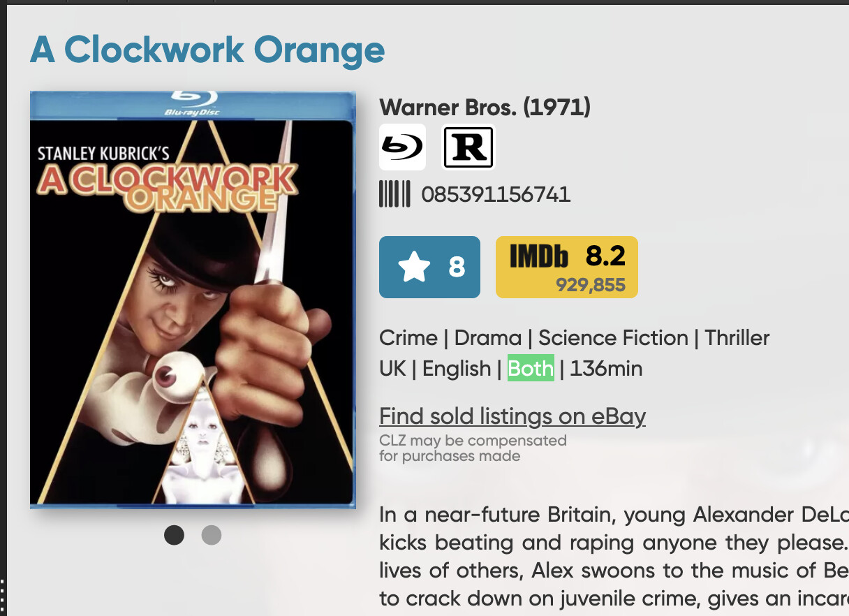Click the barcode number 085391156741
Screen dimensions: 849x616
496,194
